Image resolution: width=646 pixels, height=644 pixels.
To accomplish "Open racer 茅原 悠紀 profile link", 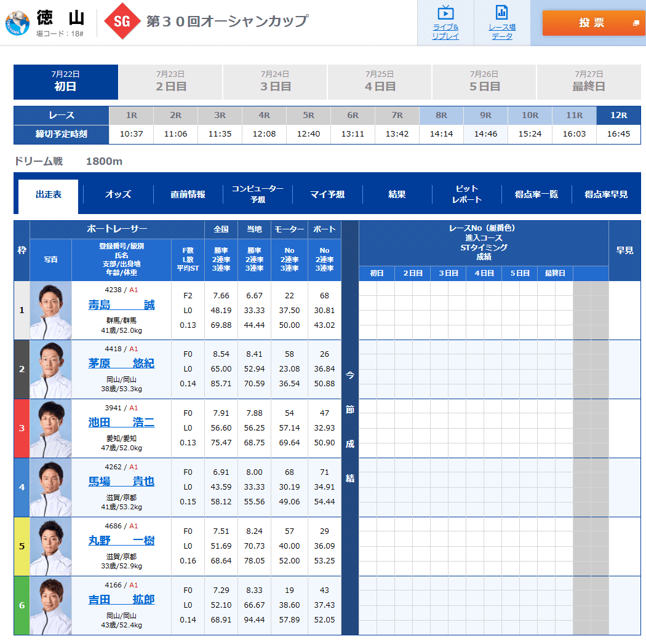I will (x=121, y=364).
